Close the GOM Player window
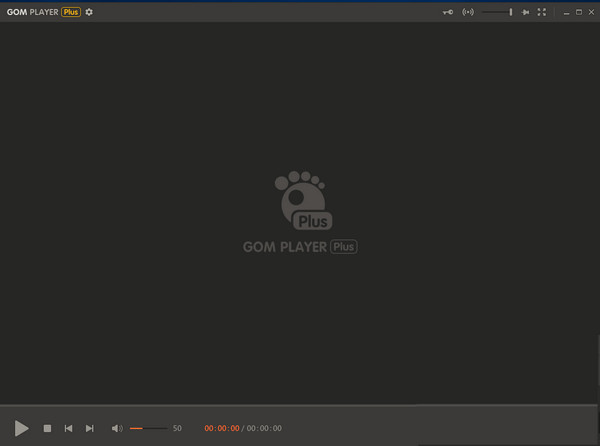600x446 pixels. pyautogui.click(x=591, y=12)
